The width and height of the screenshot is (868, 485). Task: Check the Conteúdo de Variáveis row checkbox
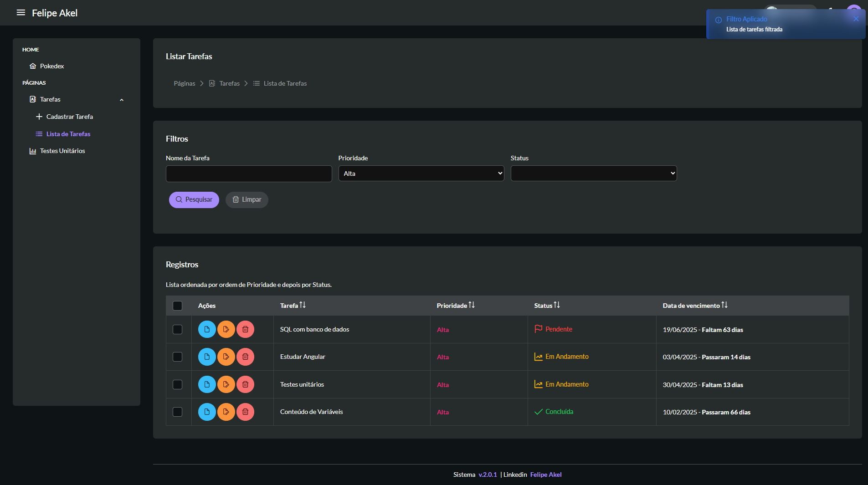point(178,412)
